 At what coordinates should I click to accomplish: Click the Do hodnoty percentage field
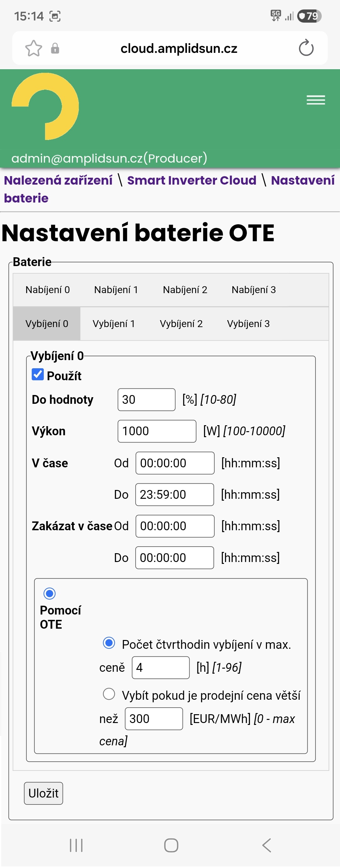pos(146,400)
